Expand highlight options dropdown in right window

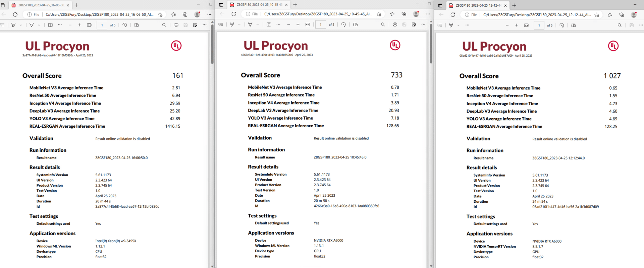point(459,25)
